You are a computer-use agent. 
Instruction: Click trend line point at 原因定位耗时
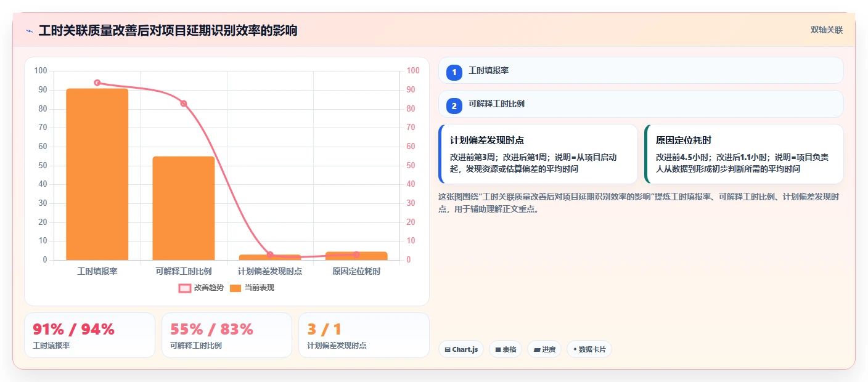356,254
